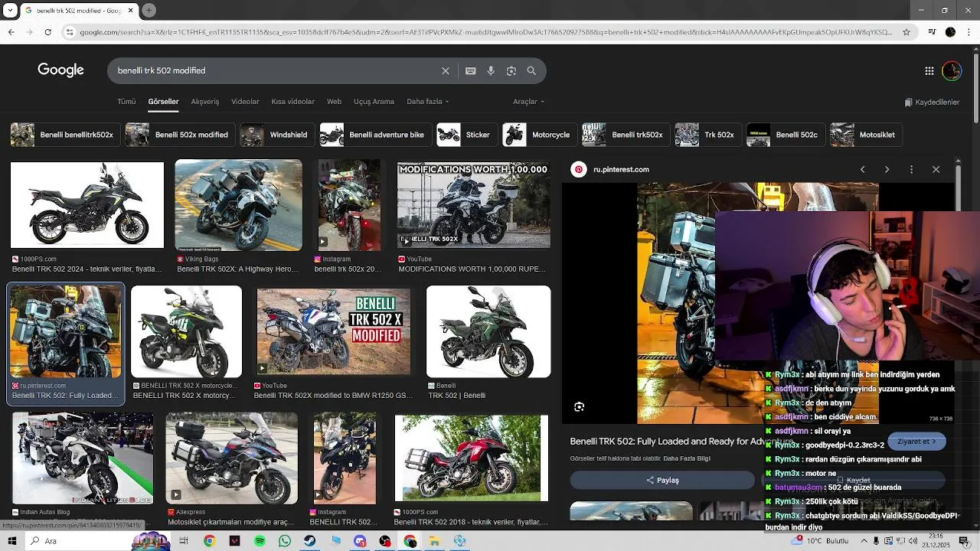Open the green TRK 502 | Benelli thumbnail
980x551 pixels.
coord(488,332)
